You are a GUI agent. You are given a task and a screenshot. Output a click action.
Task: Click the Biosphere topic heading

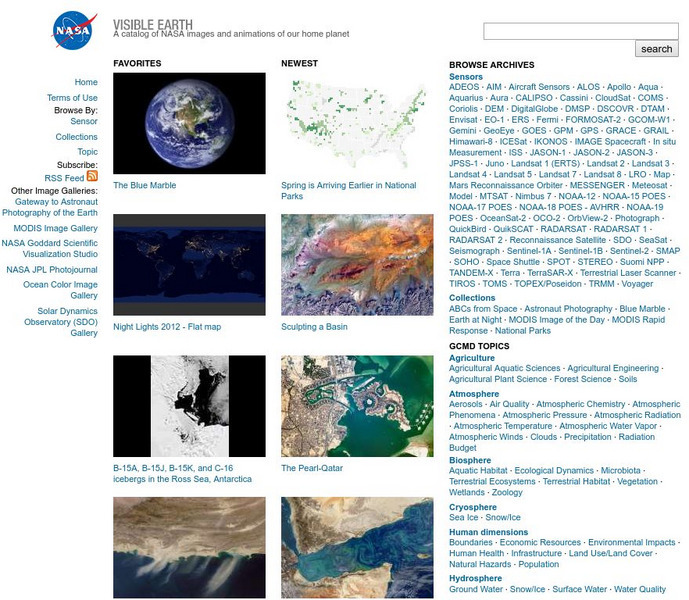470,460
